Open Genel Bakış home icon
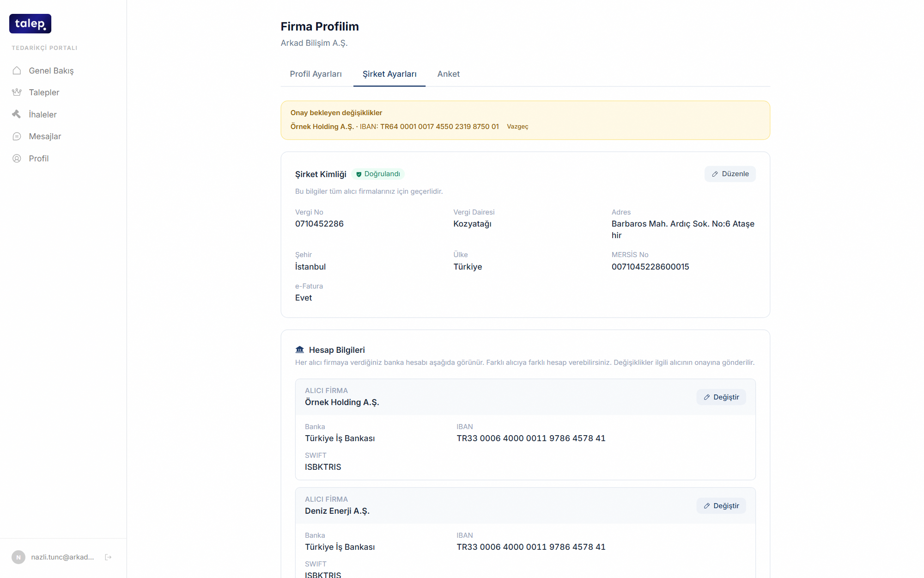This screenshot has height=578, width=924. coord(17,70)
